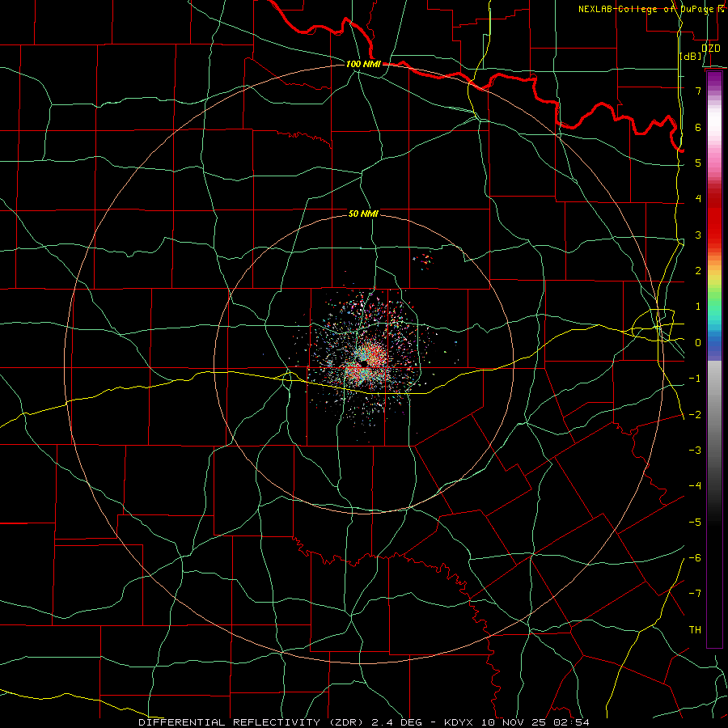Screen dimensions: 728x728
Task: Click the -7 value on the color scale
Action: pyautogui.click(x=695, y=594)
